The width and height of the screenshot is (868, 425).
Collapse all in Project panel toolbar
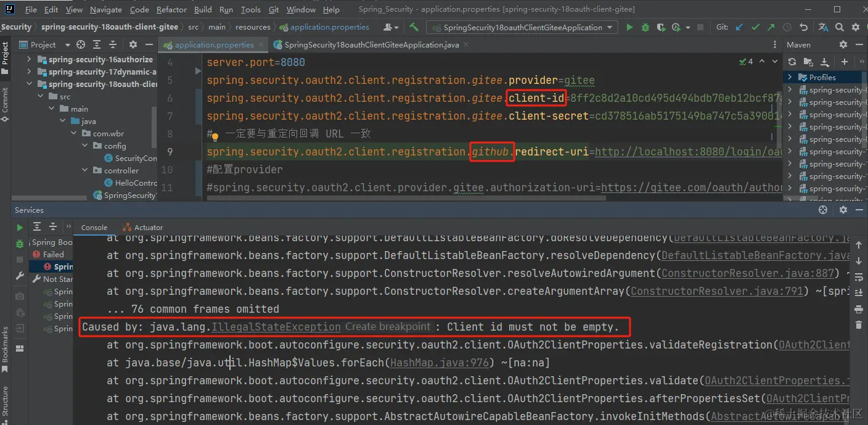pyautogui.click(x=113, y=44)
